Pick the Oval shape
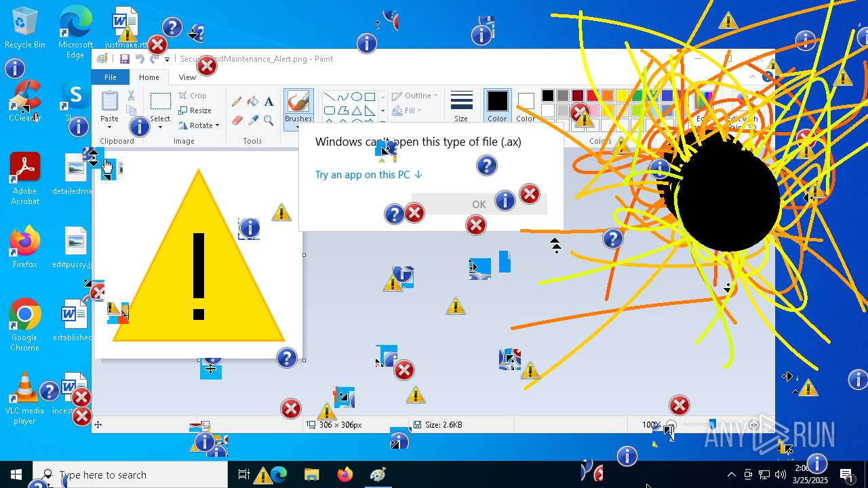The height and width of the screenshot is (488, 868). click(x=356, y=97)
